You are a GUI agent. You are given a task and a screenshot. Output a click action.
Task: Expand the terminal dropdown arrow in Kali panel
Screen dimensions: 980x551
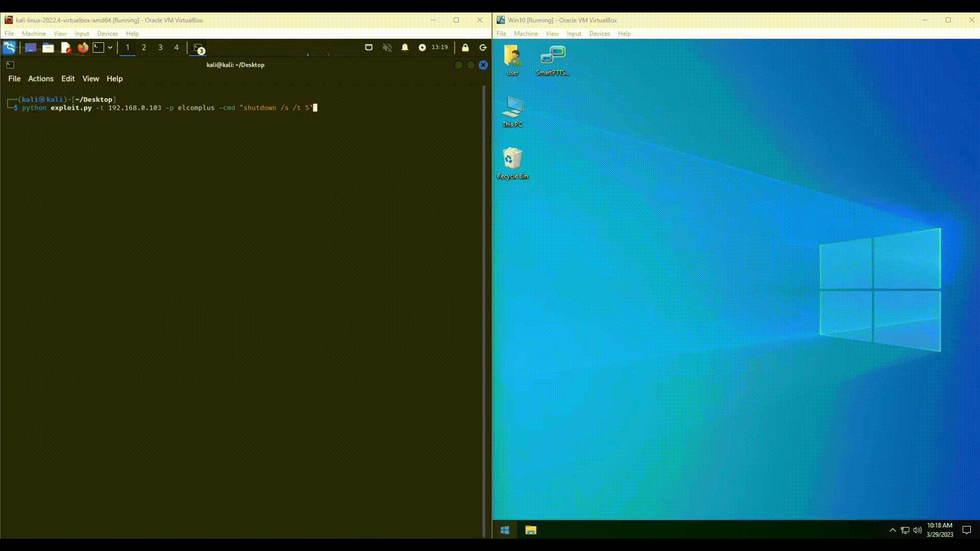[x=110, y=47]
